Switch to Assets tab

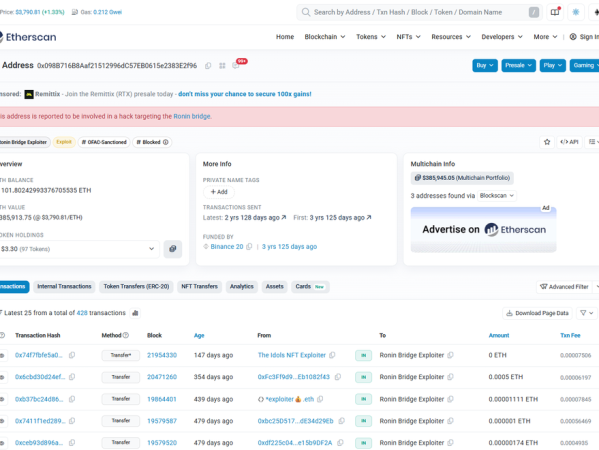coord(275,287)
